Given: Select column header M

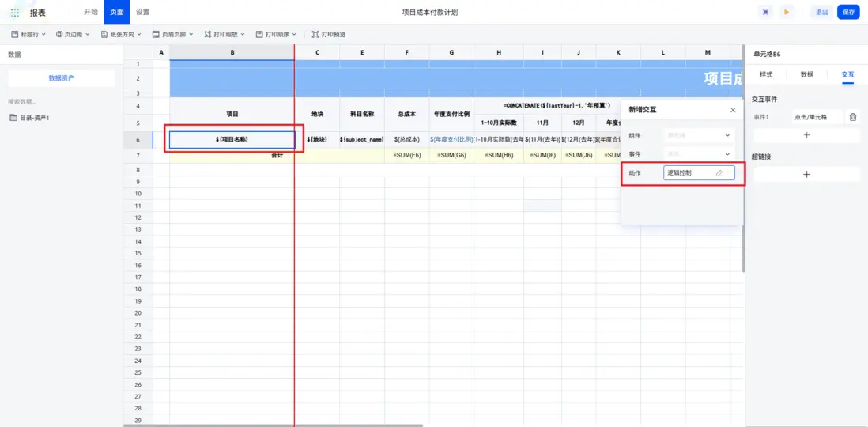Looking at the screenshot, I should pyautogui.click(x=708, y=53).
